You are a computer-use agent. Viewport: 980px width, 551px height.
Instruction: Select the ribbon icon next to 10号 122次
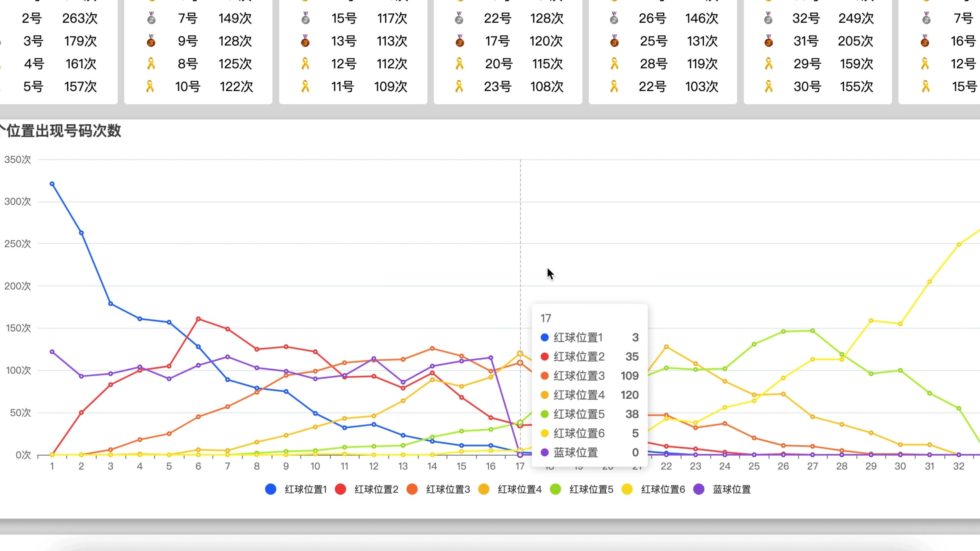150,87
